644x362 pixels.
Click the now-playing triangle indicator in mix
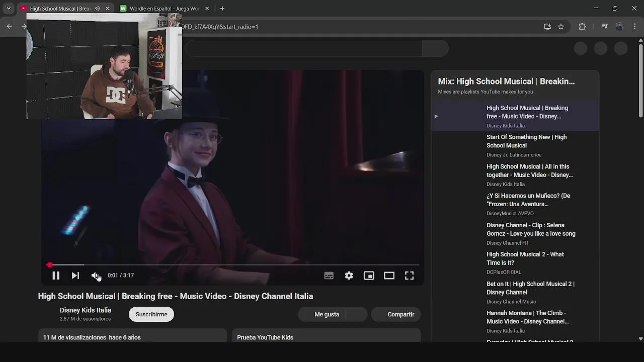pos(436,116)
